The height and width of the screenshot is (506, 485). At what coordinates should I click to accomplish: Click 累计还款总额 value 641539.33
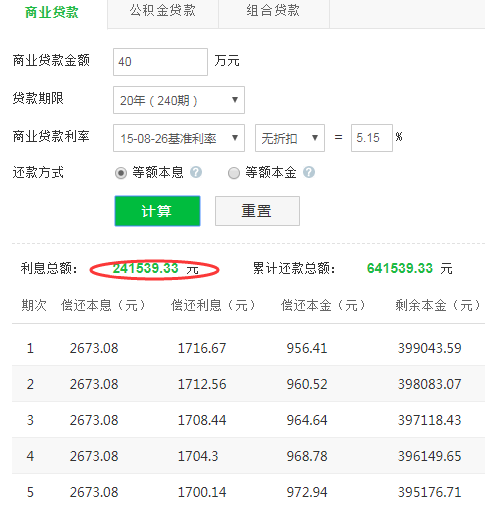pyautogui.click(x=400, y=268)
